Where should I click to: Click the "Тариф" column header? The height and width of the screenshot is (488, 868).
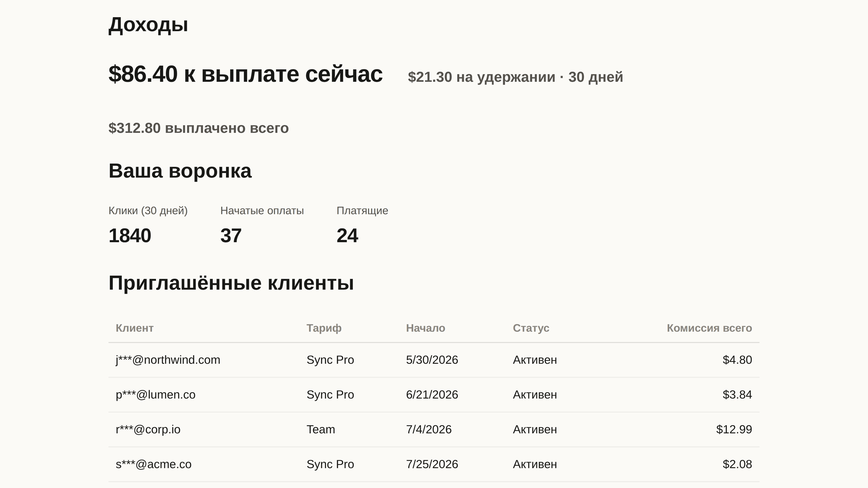[x=324, y=328]
